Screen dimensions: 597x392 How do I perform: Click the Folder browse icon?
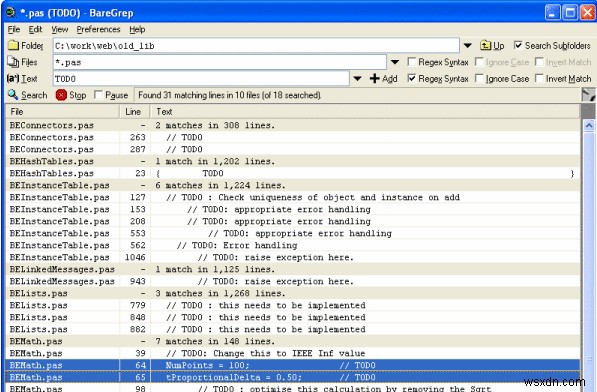point(13,46)
